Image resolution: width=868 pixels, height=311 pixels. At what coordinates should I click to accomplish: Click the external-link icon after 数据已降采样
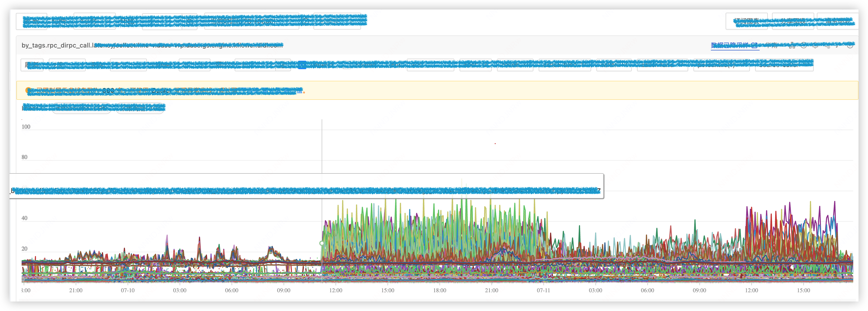click(x=754, y=45)
